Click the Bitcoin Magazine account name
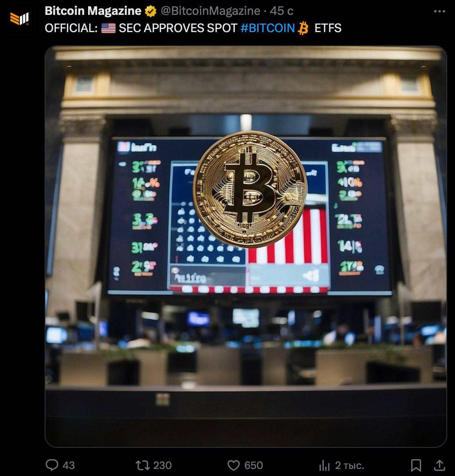 pos(93,11)
